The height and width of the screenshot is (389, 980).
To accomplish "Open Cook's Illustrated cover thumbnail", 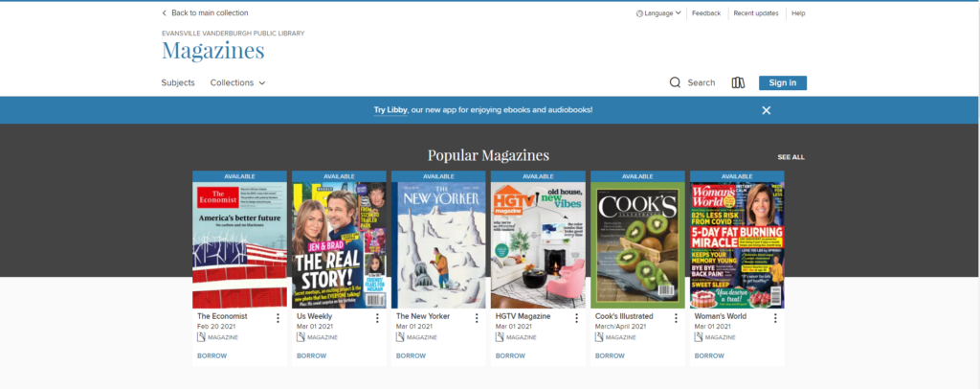I will 637,245.
